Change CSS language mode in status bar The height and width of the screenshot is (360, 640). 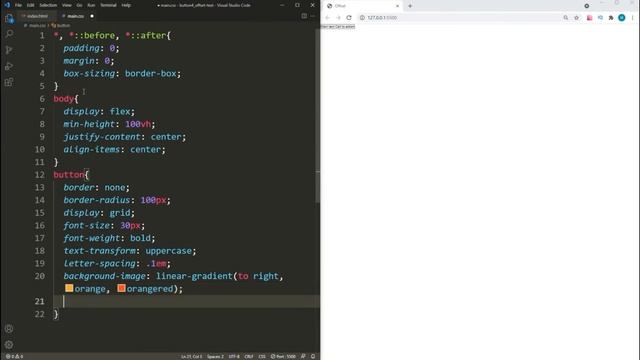pyautogui.click(x=262, y=356)
